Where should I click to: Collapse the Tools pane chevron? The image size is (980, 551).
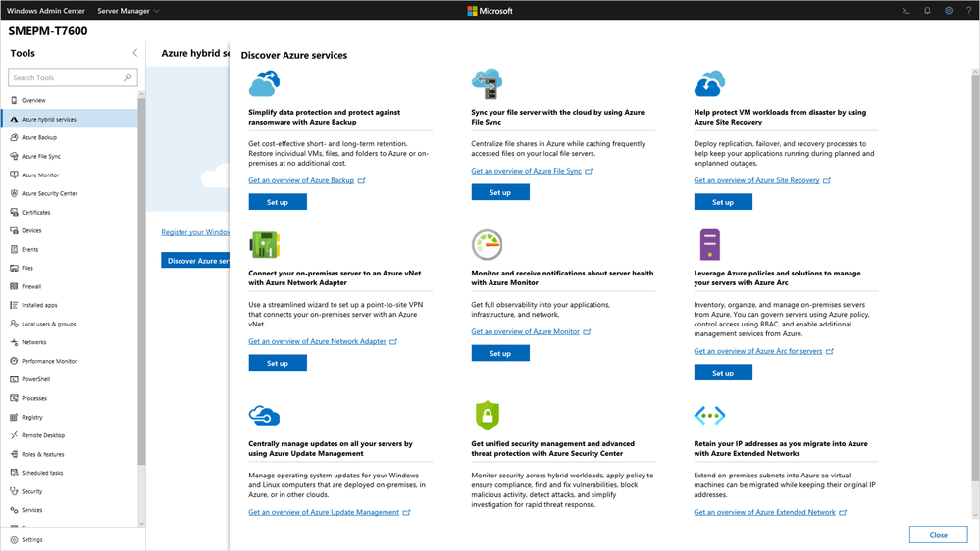click(135, 53)
